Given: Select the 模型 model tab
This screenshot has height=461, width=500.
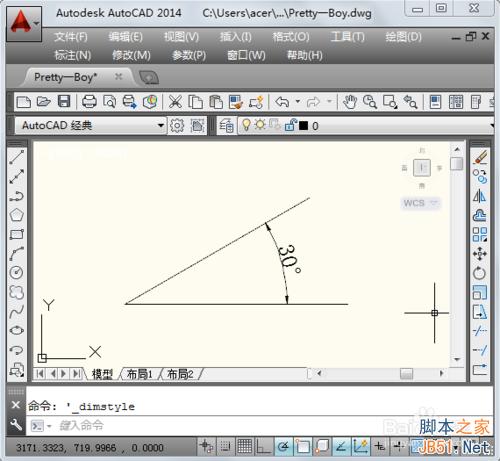Looking at the screenshot, I should (102, 374).
